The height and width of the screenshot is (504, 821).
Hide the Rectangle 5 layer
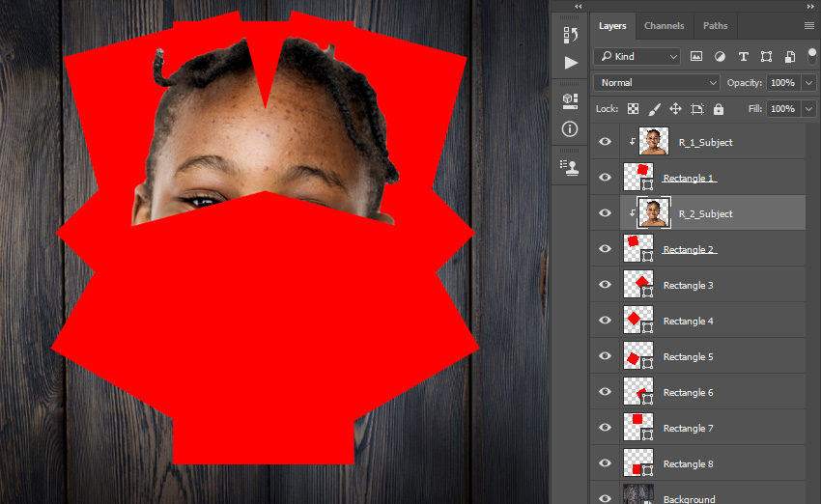click(605, 356)
